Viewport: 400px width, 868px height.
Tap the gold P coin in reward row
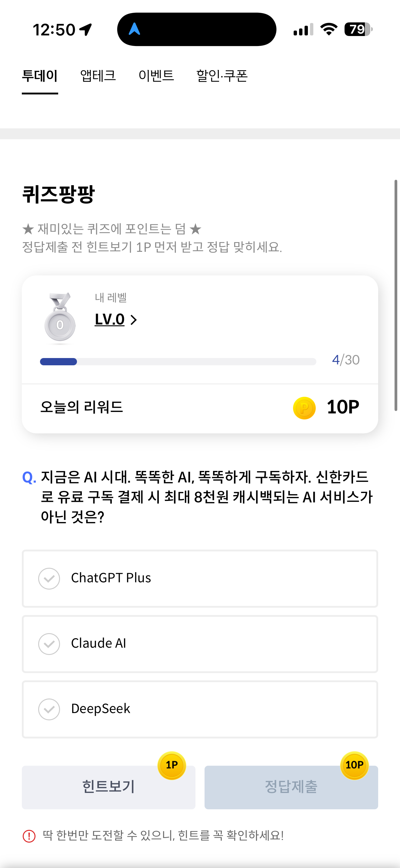304,408
